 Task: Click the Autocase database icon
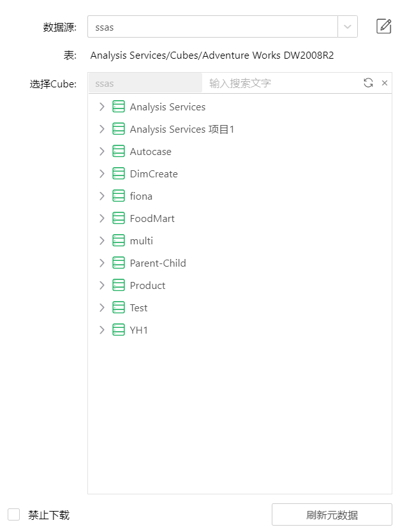tap(119, 151)
